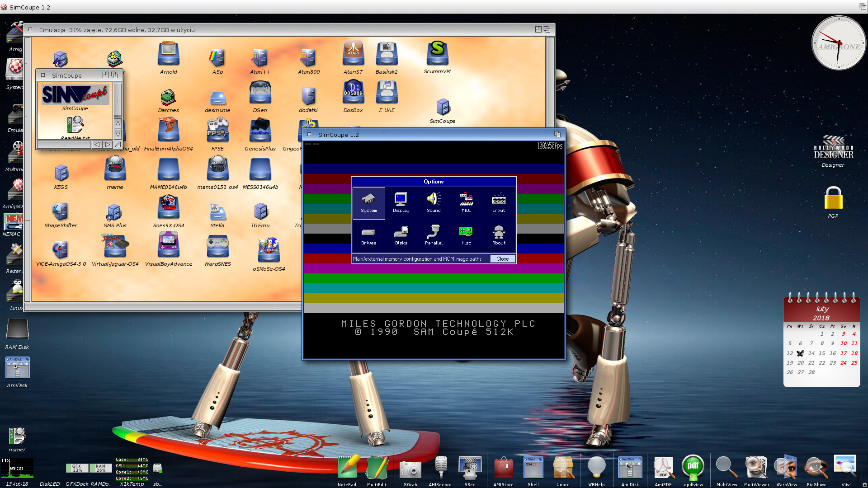
Task: Open the AtariST drawer icon
Action: tap(353, 58)
